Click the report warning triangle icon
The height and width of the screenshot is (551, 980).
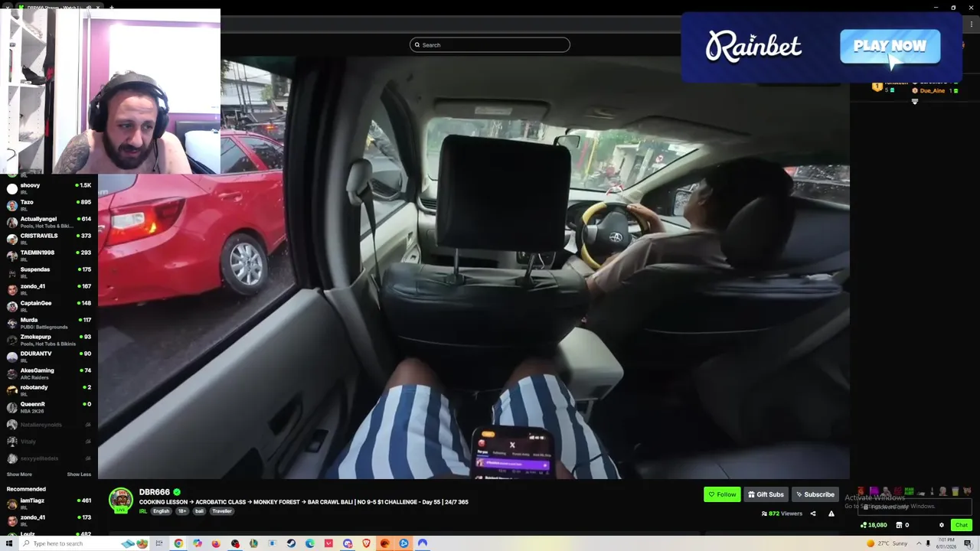(831, 514)
